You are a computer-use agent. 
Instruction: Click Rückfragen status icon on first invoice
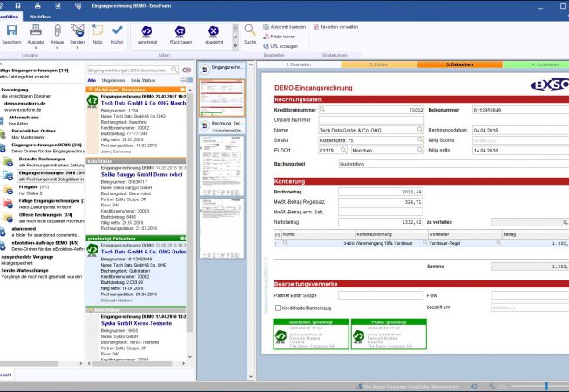[x=92, y=101]
